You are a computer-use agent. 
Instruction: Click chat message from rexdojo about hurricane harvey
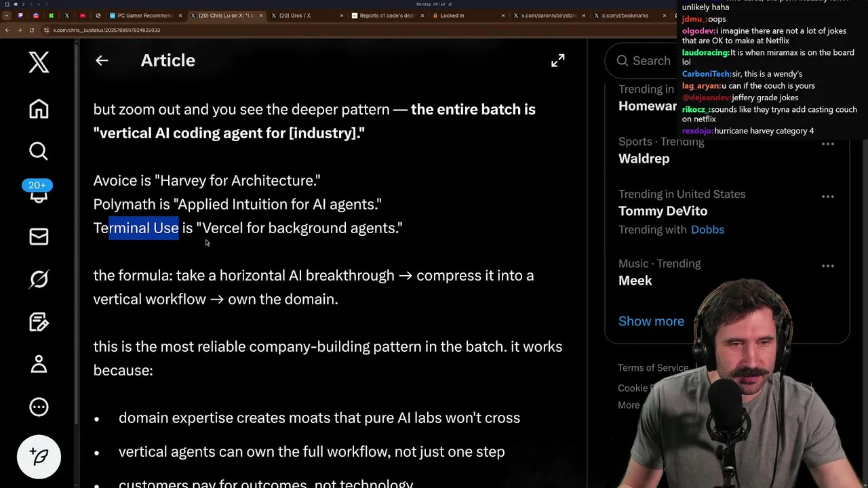(x=747, y=131)
